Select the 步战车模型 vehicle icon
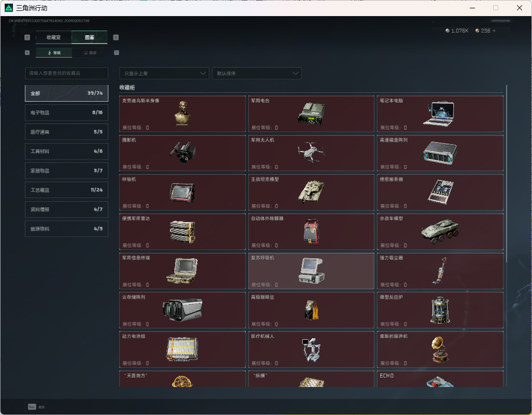 440,231
